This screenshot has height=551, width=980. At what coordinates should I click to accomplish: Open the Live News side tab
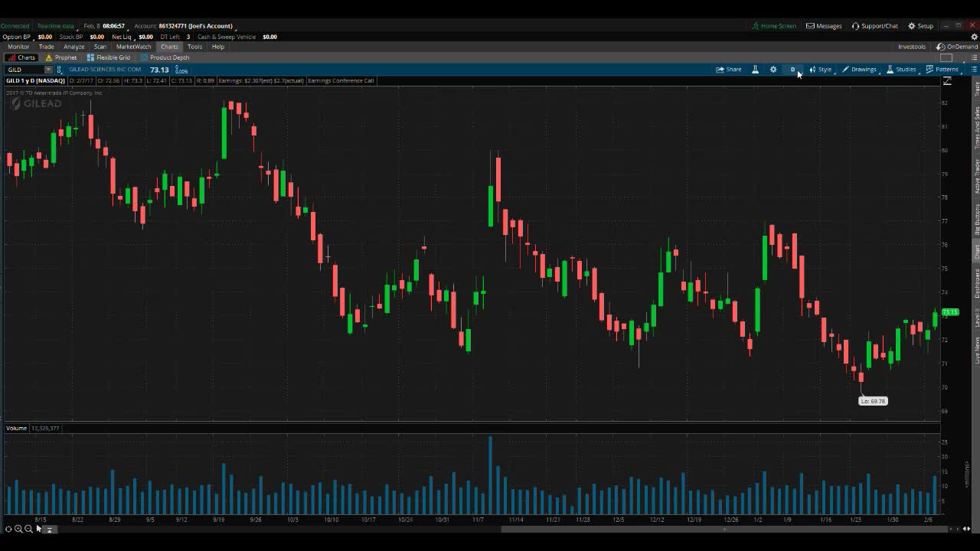(x=976, y=350)
